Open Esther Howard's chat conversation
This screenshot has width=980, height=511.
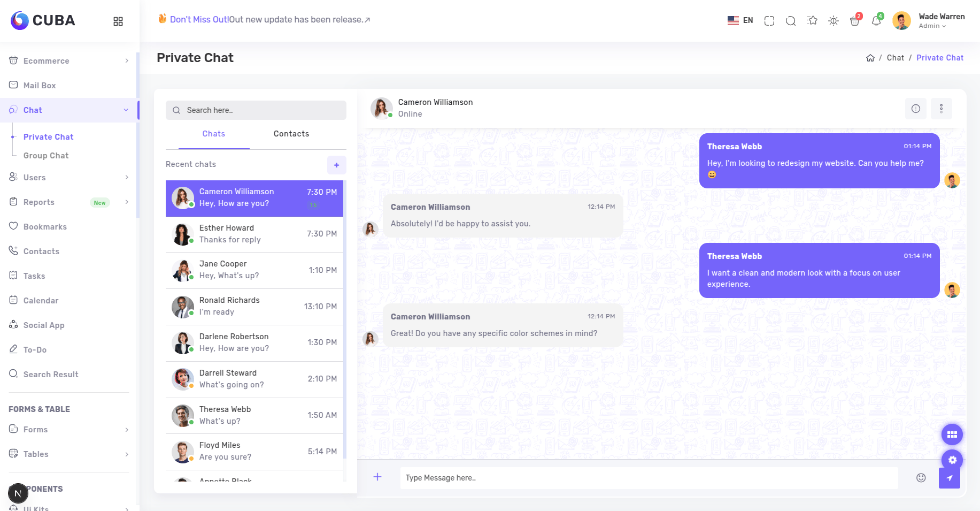pos(254,234)
